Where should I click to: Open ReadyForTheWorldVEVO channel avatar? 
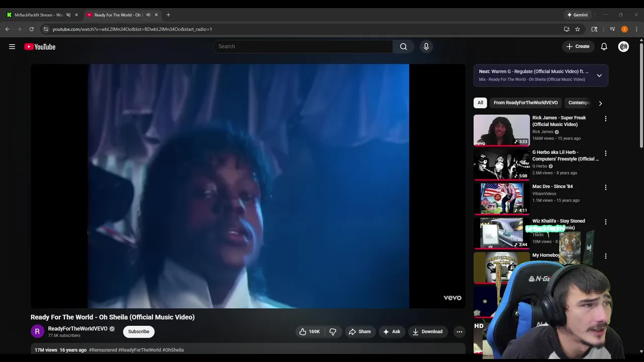click(37, 332)
